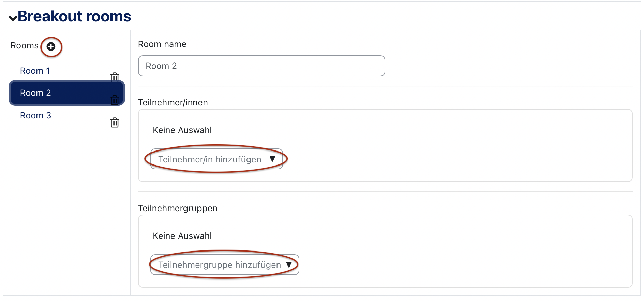Image resolution: width=644 pixels, height=301 pixels.
Task: Remove Room 3 via its trash icon
Action: click(x=115, y=122)
